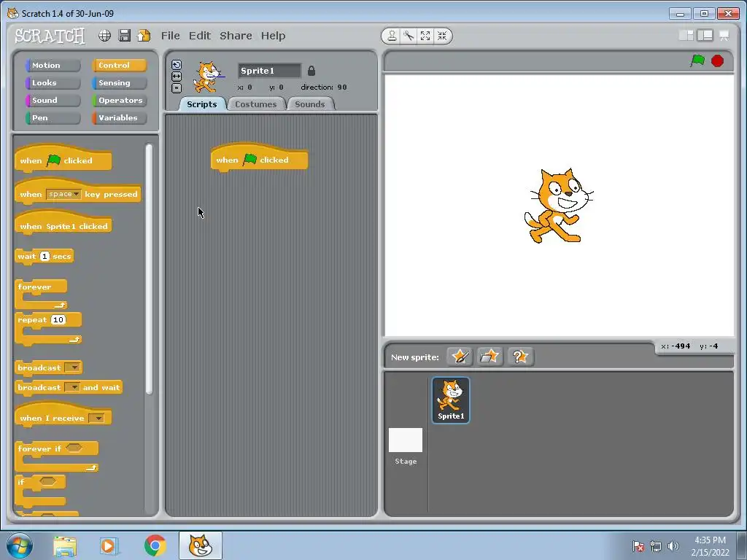Open the volume tray icon
The height and width of the screenshot is (560, 747).
click(x=673, y=546)
